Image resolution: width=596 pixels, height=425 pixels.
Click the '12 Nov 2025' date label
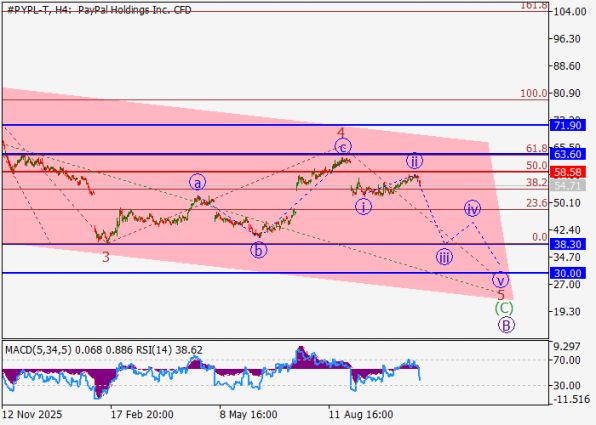pyautogui.click(x=32, y=414)
